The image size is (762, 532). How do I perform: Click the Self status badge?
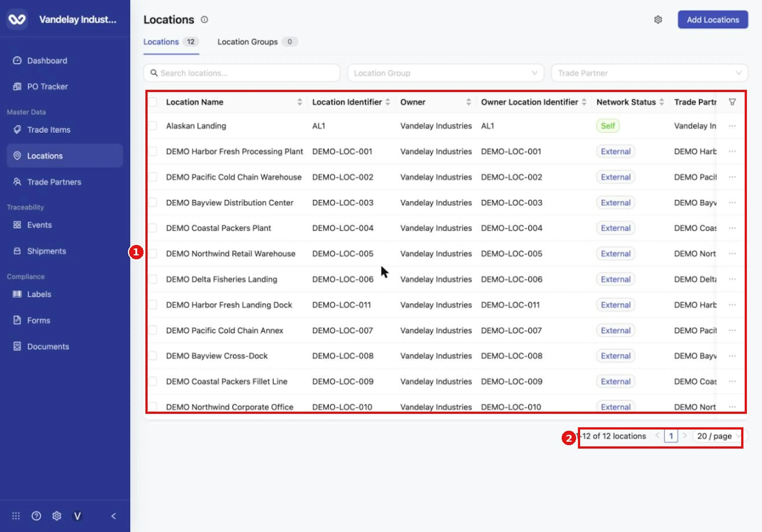tap(608, 126)
